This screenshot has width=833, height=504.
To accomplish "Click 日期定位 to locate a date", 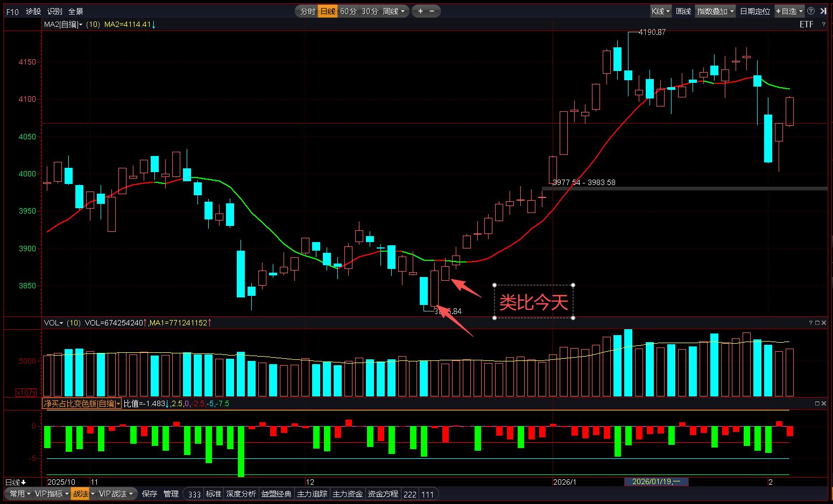I will tap(754, 11).
